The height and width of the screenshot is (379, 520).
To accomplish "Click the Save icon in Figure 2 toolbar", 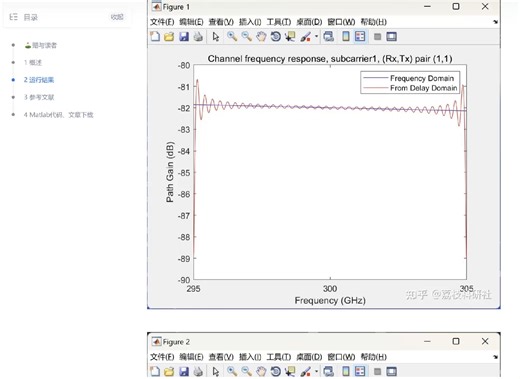I will click(184, 371).
